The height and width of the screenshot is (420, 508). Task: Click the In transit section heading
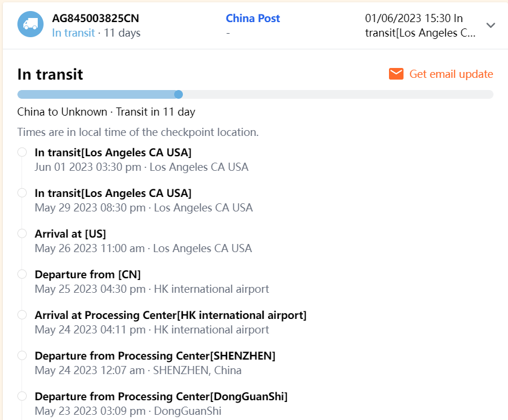click(x=50, y=74)
